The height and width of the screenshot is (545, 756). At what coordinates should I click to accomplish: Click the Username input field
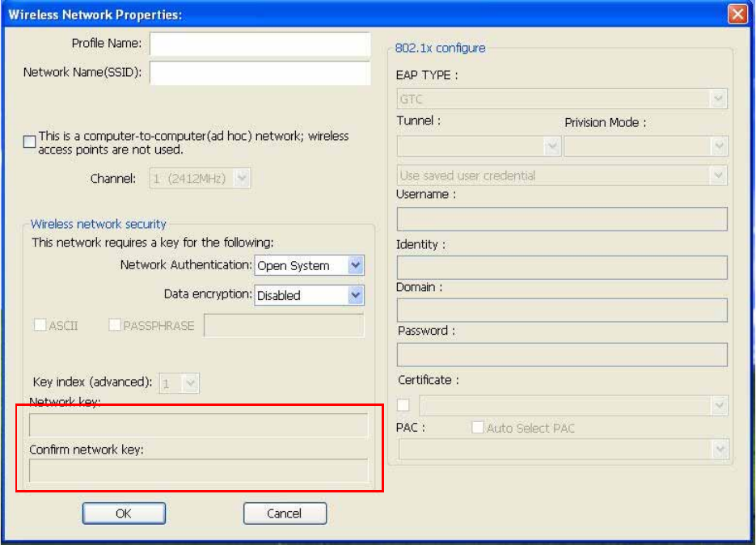pos(562,219)
